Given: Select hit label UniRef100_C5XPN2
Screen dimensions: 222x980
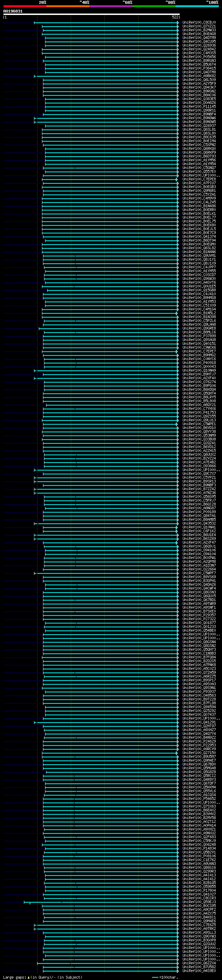Looking at the screenshot, I should tap(199, 145).
